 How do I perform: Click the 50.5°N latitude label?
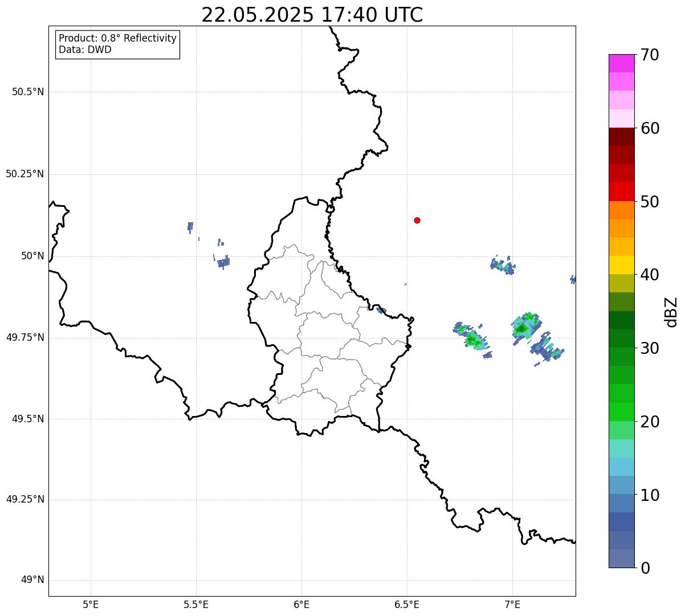click(x=28, y=92)
